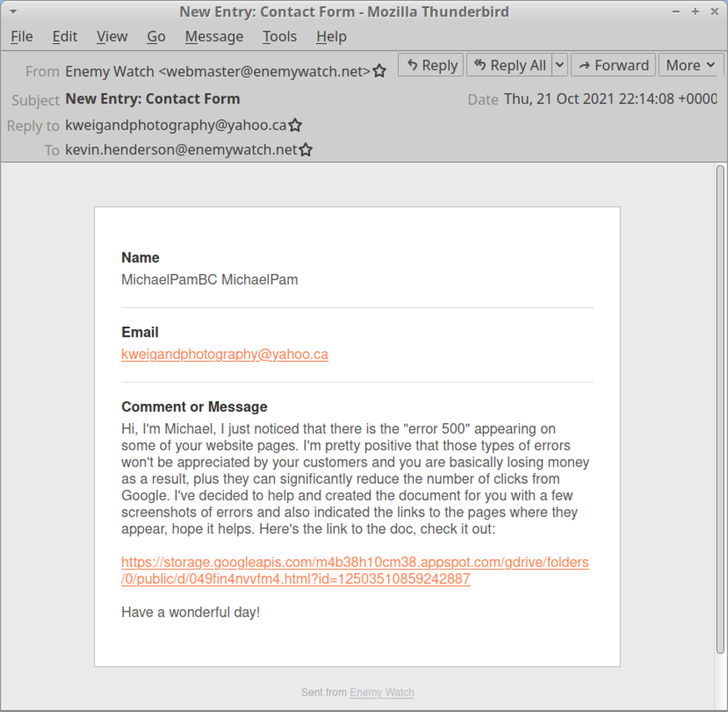Star the Reply-to kweigandphotography@yahoo.ca contact
728x712 pixels.
[x=295, y=125]
